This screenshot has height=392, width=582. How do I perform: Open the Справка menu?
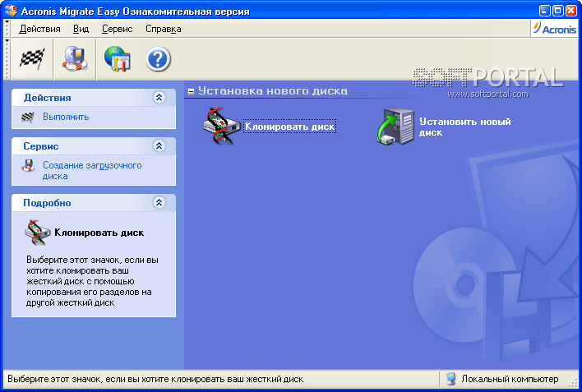click(164, 29)
